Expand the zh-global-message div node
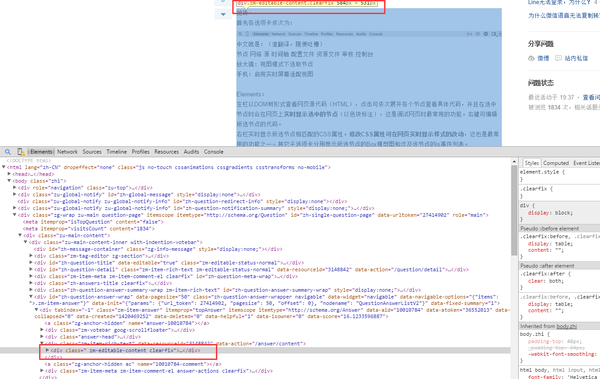This screenshot has height=379, width=600. click(15, 194)
